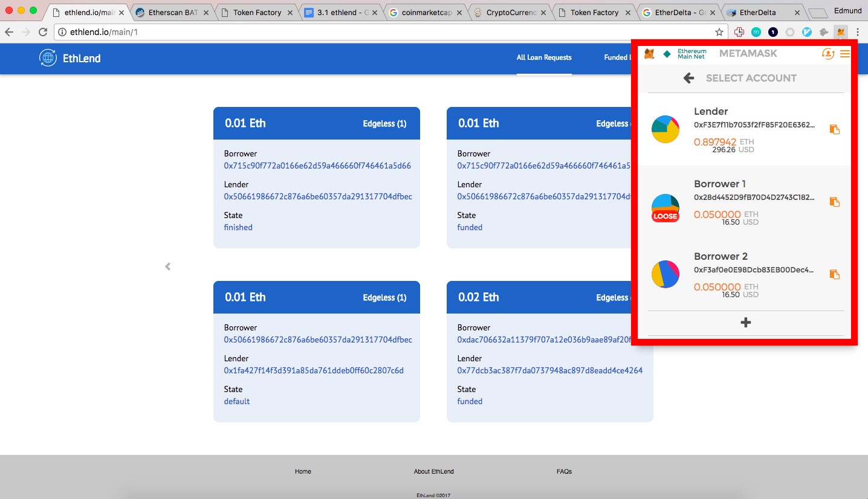
Task: Copy the Borrower 1 account address
Action: coord(835,202)
